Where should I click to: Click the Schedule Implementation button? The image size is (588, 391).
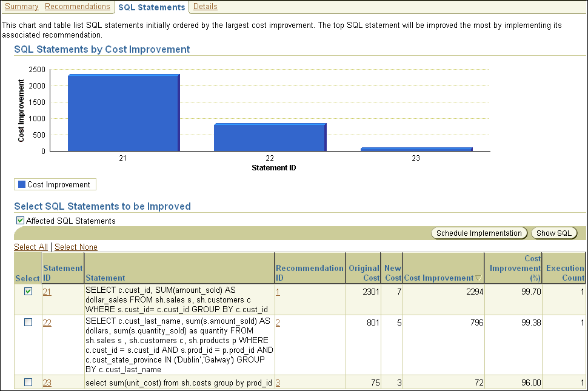pyautogui.click(x=479, y=233)
